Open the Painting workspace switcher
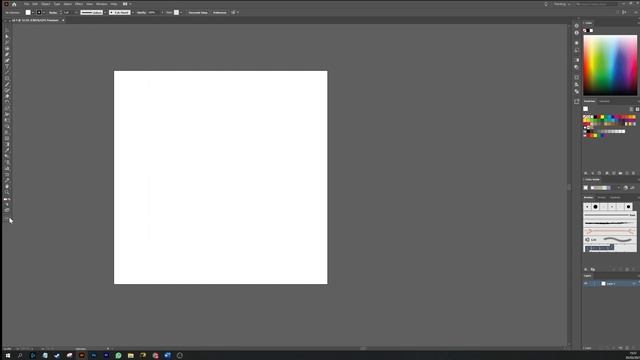Viewport: 640px width, 360px height. pos(562,4)
